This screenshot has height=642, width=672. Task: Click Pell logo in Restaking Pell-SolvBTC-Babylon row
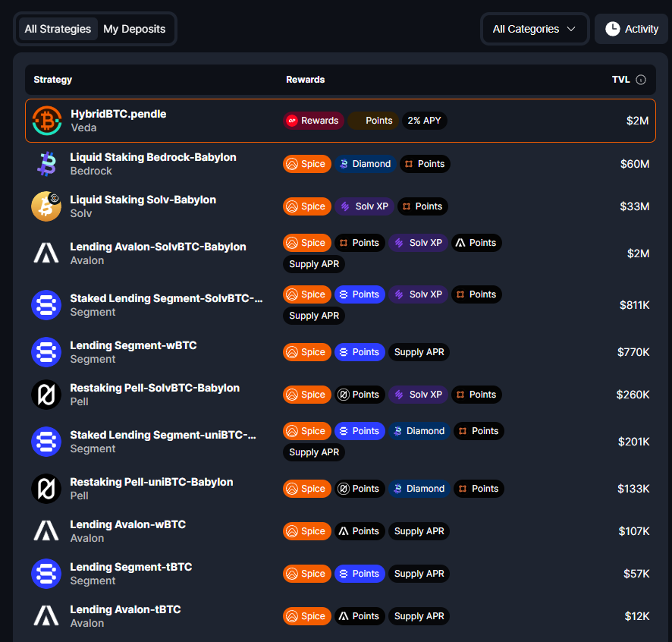click(x=46, y=395)
